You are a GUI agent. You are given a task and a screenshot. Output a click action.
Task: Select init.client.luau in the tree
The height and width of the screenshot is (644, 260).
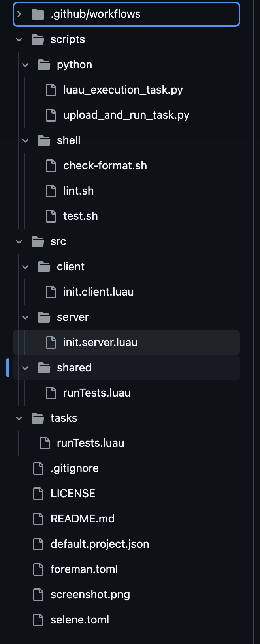click(x=98, y=292)
